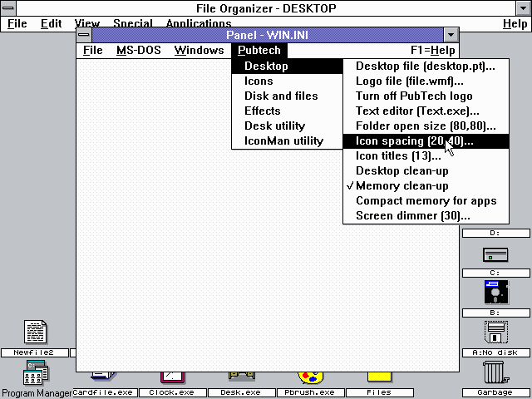Open the Windows menu in Panel
The width and height of the screenshot is (532, 399).
(x=199, y=50)
